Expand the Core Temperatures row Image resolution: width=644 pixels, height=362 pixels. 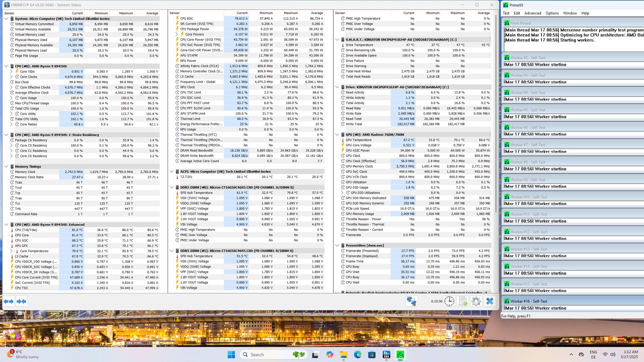(x=11, y=251)
